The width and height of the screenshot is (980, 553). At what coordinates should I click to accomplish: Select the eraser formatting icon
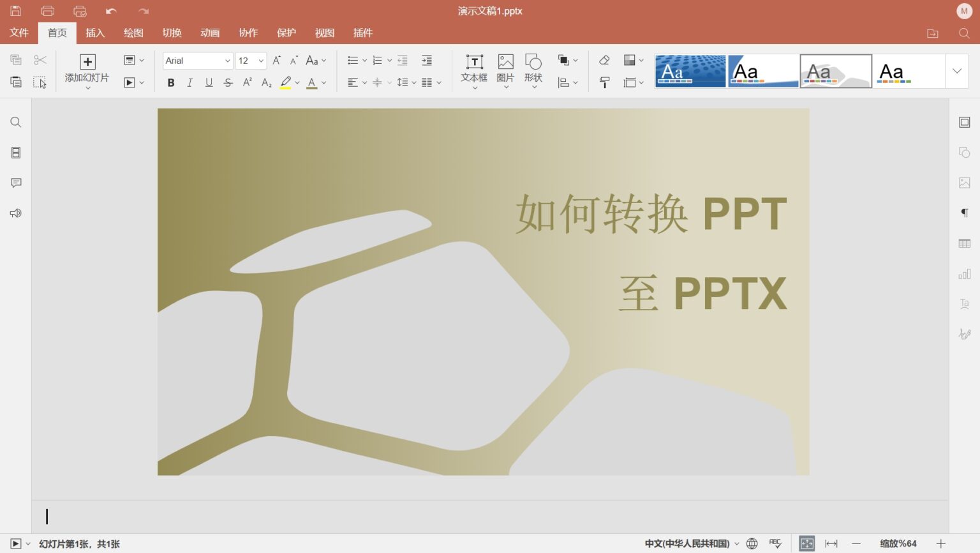pyautogui.click(x=604, y=60)
